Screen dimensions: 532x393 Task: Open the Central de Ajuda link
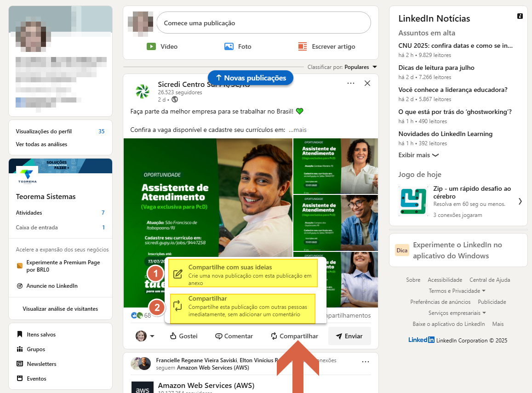click(x=490, y=280)
